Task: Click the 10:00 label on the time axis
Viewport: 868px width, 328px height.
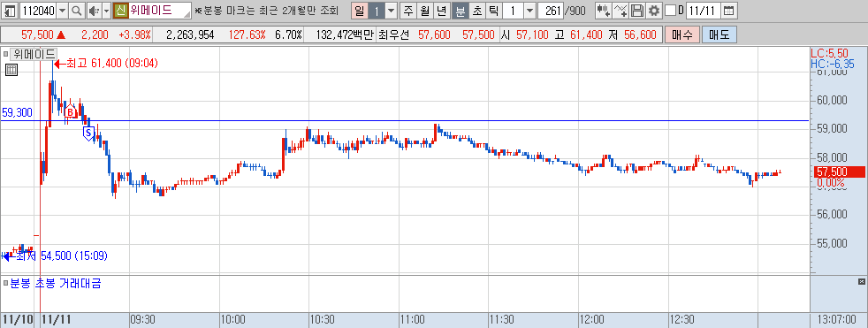Action: click(x=233, y=319)
